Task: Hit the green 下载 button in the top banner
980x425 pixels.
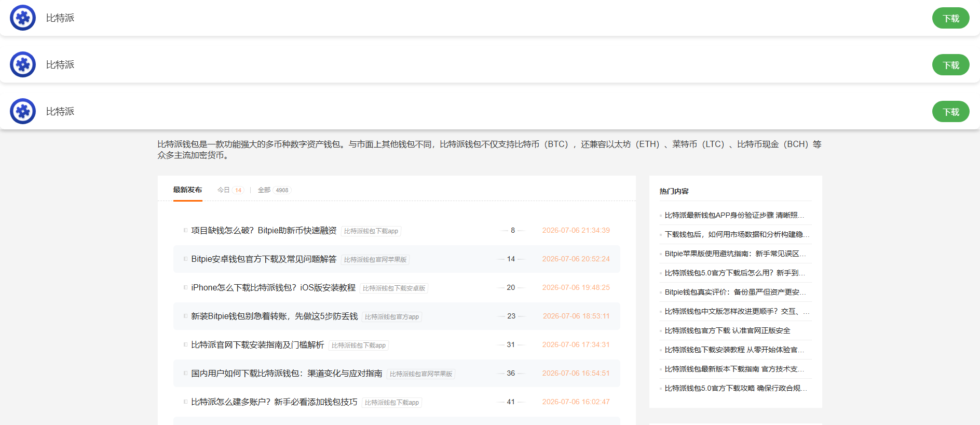Action: point(950,18)
